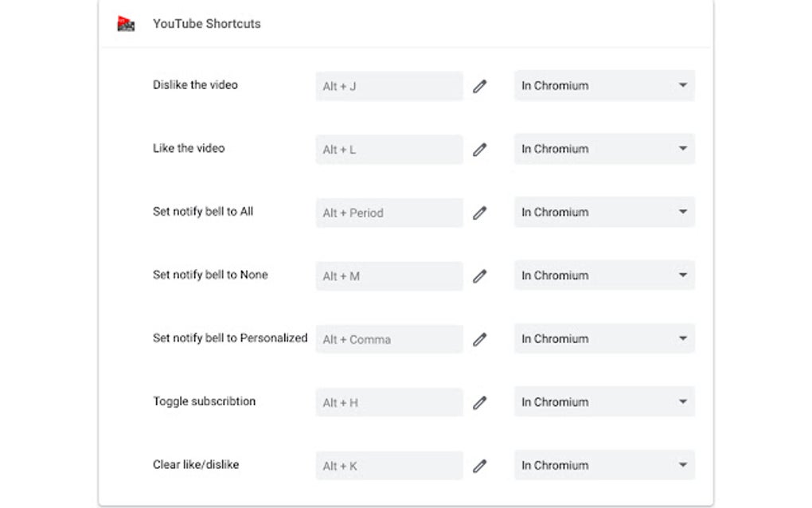
Task: Click the Alt + J shortcut field
Action: coord(388,86)
